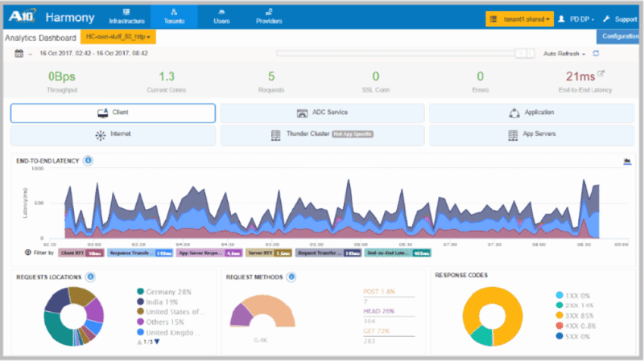Toggle the App Server Response filter
Screen dimensions: 644x361
click(x=209, y=253)
